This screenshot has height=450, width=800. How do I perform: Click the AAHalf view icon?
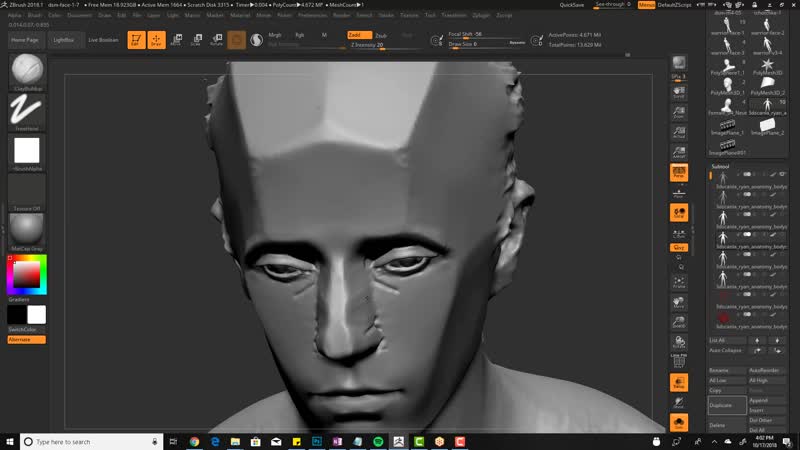click(679, 153)
